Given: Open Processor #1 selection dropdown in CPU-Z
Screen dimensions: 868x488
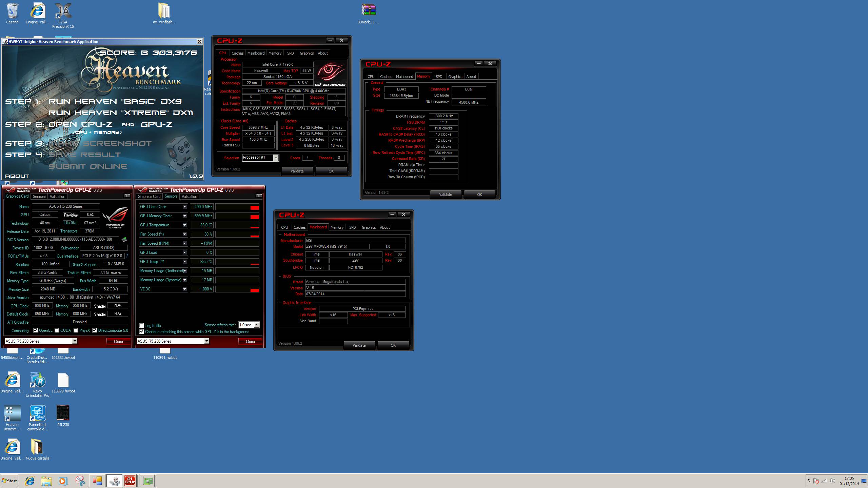Looking at the screenshot, I should click(x=276, y=158).
